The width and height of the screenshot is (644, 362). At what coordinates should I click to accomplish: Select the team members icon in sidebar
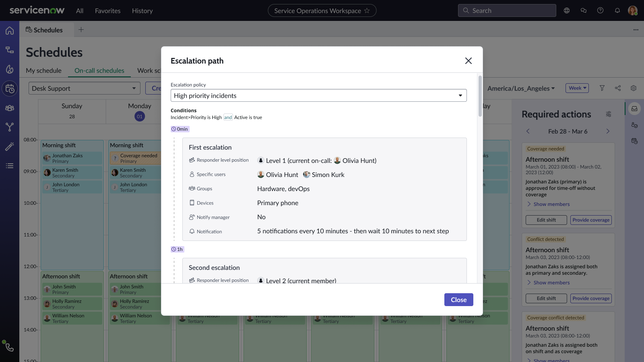(10, 108)
